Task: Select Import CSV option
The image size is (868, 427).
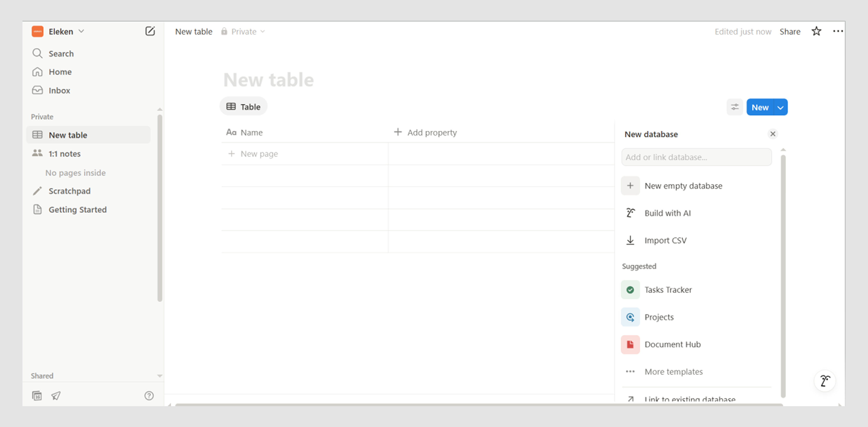Action: (x=696, y=240)
